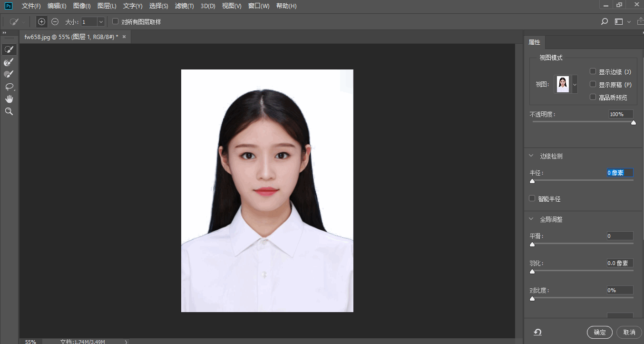Check 对所有图层取样 in options bar
The height and width of the screenshot is (344, 644).
114,21
